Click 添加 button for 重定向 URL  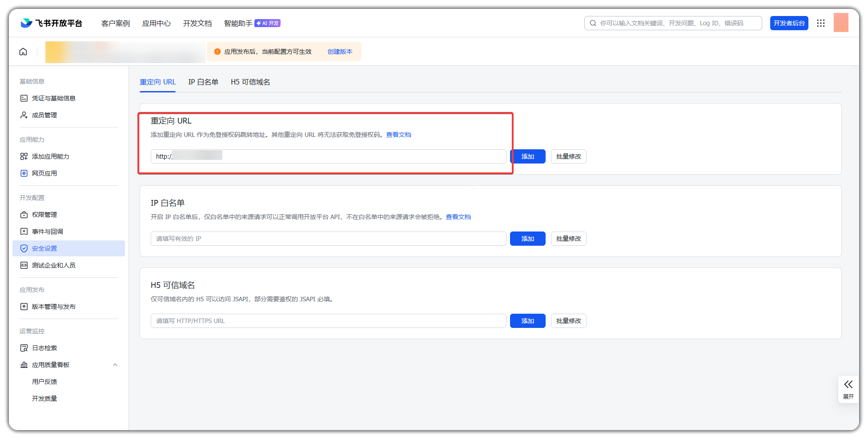(x=527, y=156)
